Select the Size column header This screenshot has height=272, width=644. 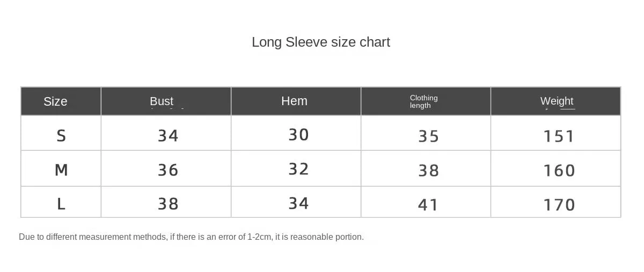(x=55, y=101)
